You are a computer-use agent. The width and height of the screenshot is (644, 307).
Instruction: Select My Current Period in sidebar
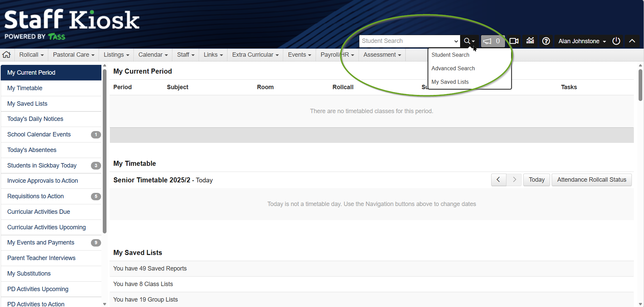coord(51,73)
